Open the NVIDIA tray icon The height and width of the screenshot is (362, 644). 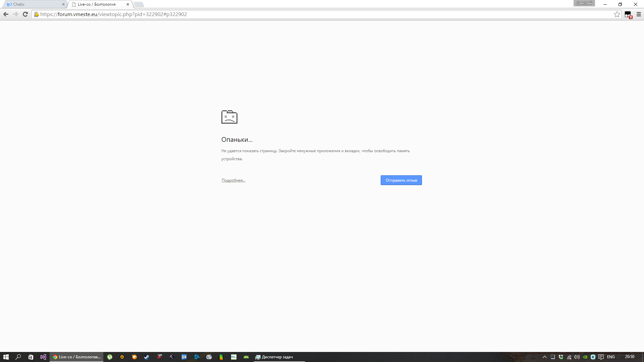585,357
